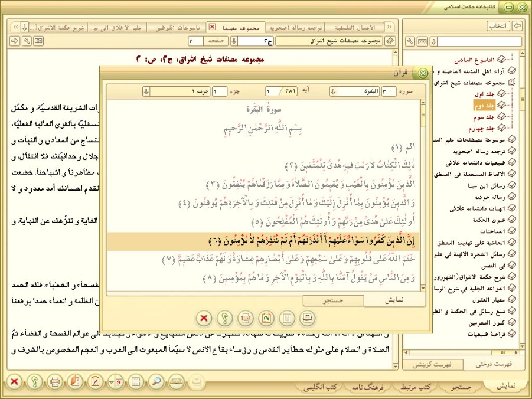Open help from the main bottom toolbar question-mark icon
Viewport: 532px width, 399px height.
click(x=35, y=382)
